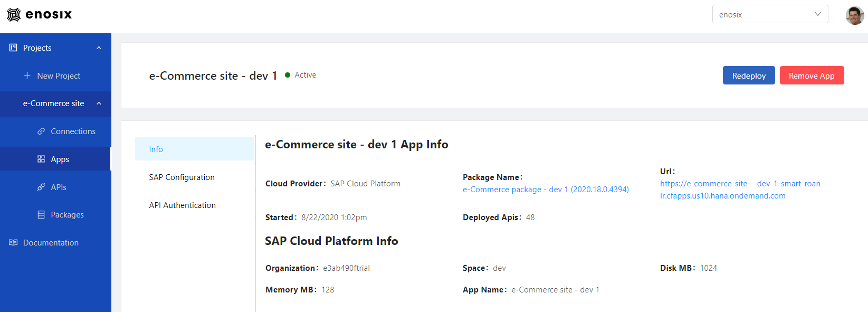Click the enosix logo icon

click(14, 14)
